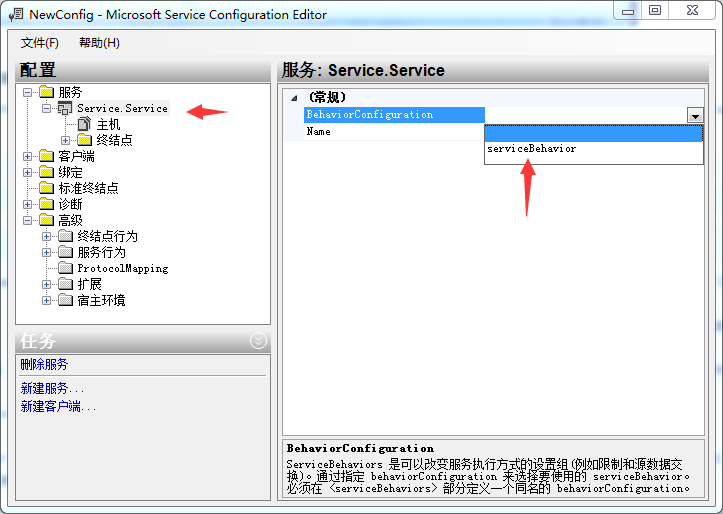Image resolution: width=723 pixels, height=514 pixels.
Task: Select the 主机 tree item
Action: (x=108, y=124)
